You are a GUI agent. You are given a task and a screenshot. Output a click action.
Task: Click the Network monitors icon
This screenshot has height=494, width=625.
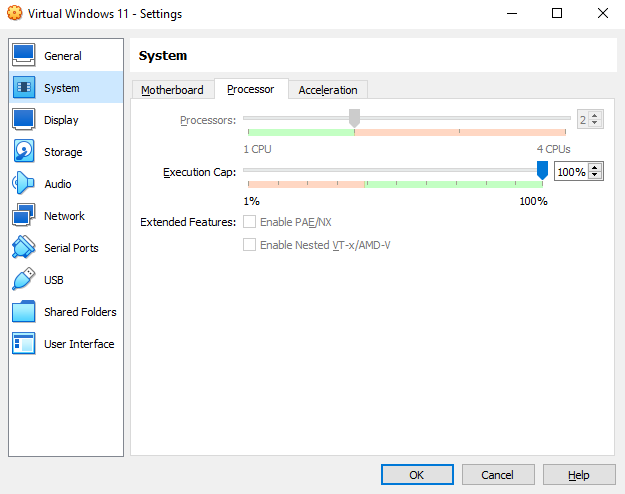pyautogui.click(x=24, y=215)
